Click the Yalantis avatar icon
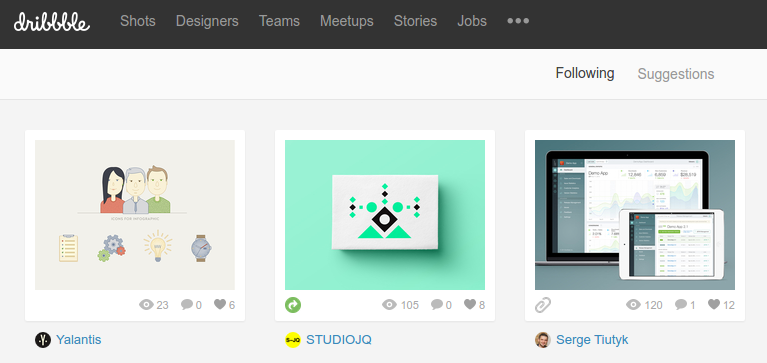 pyautogui.click(x=43, y=340)
